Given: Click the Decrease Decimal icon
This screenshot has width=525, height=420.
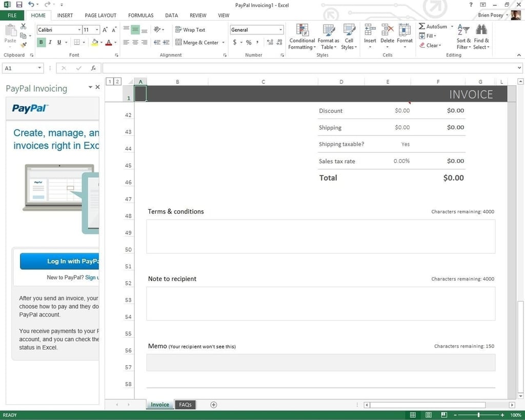Looking at the screenshot, I should (x=279, y=42).
